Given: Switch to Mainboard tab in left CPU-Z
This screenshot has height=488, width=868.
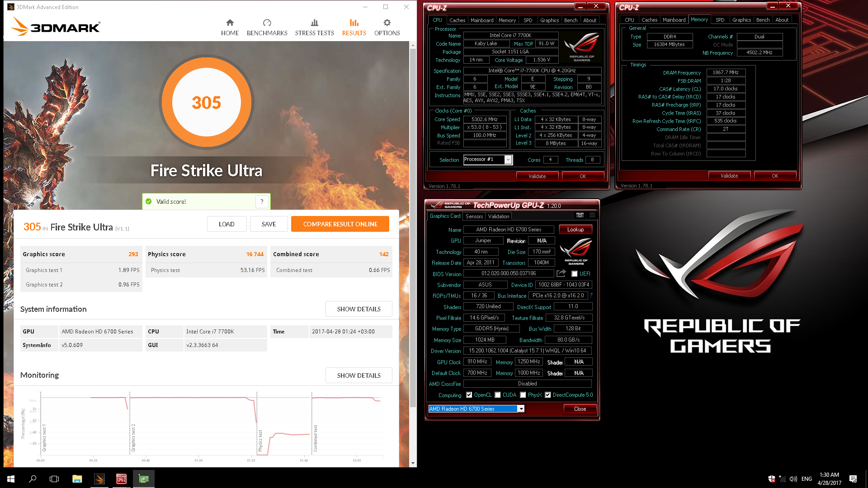Looking at the screenshot, I should [x=482, y=20].
